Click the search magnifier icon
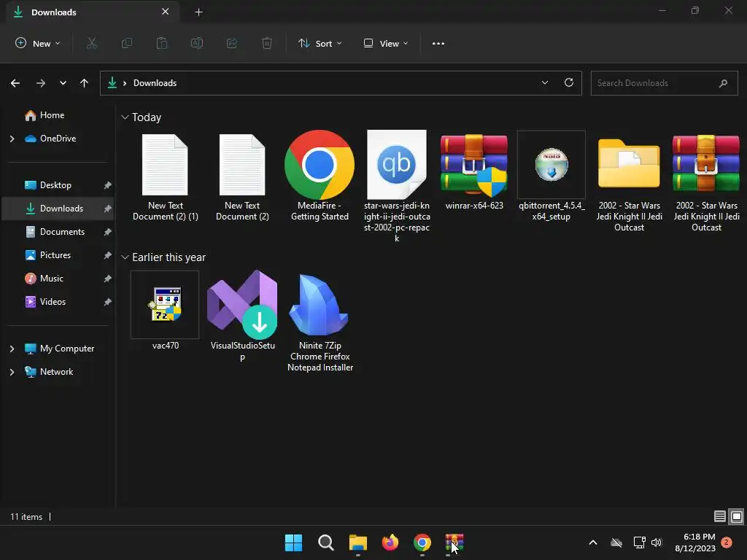This screenshot has height=560, width=747. click(723, 83)
